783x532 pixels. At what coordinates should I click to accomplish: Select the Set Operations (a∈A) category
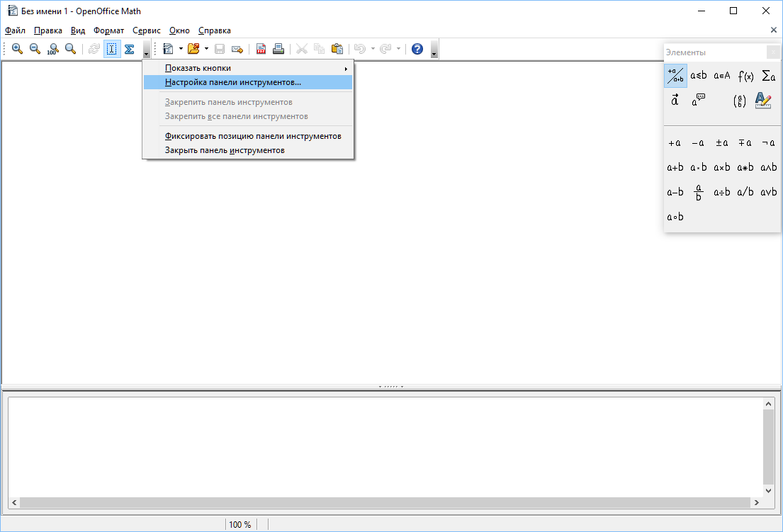click(x=721, y=76)
